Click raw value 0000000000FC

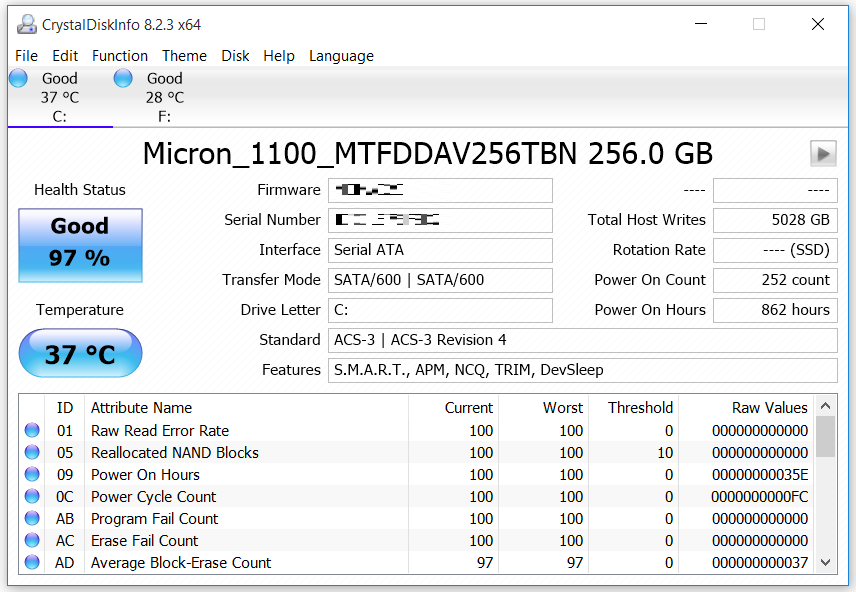[x=760, y=496]
